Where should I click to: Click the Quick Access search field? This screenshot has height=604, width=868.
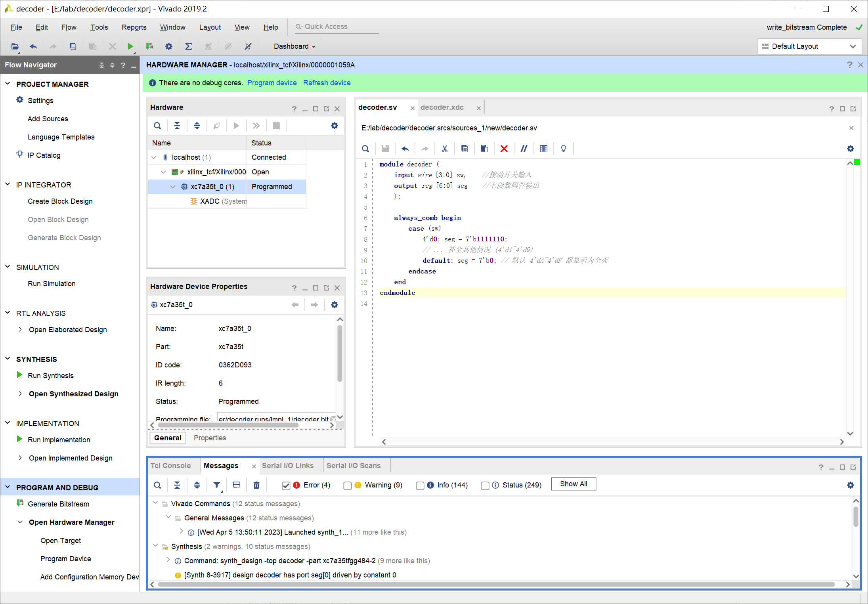click(337, 27)
